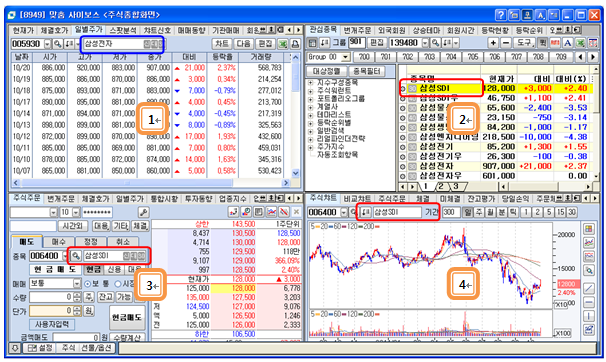Click the 기간 300 period input field
This screenshot has height=362, width=606.
click(451, 212)
